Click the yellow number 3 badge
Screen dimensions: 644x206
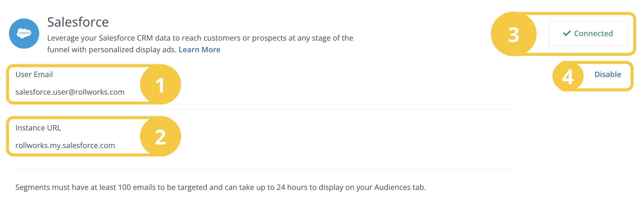click(x=514, y=34)
